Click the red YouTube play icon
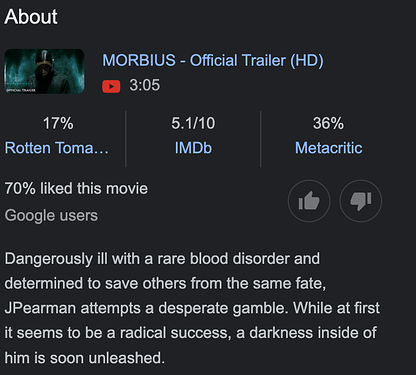This screenshot has height=375, width=416. tap(111, 86)
